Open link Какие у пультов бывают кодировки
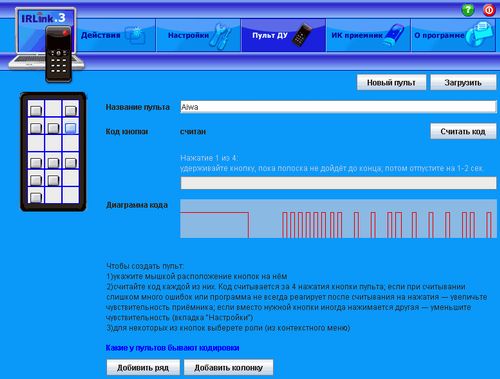The width and height of the screenshot is (500, 379). [172, 348]
